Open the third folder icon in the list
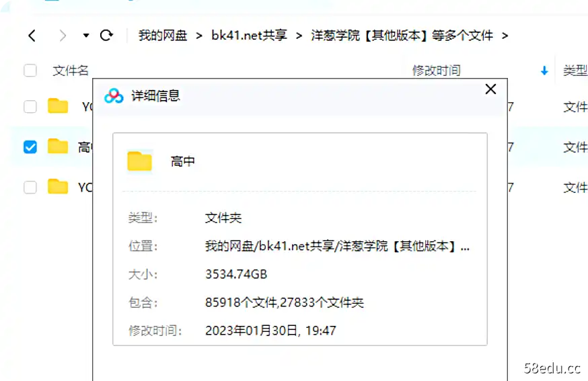This screenshot has width=588, height=381. pos(58,186)
